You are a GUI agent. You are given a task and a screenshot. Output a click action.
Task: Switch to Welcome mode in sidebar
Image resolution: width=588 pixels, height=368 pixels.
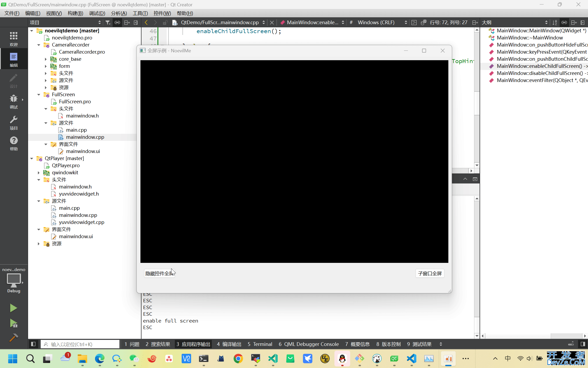[x=14, y=38]
